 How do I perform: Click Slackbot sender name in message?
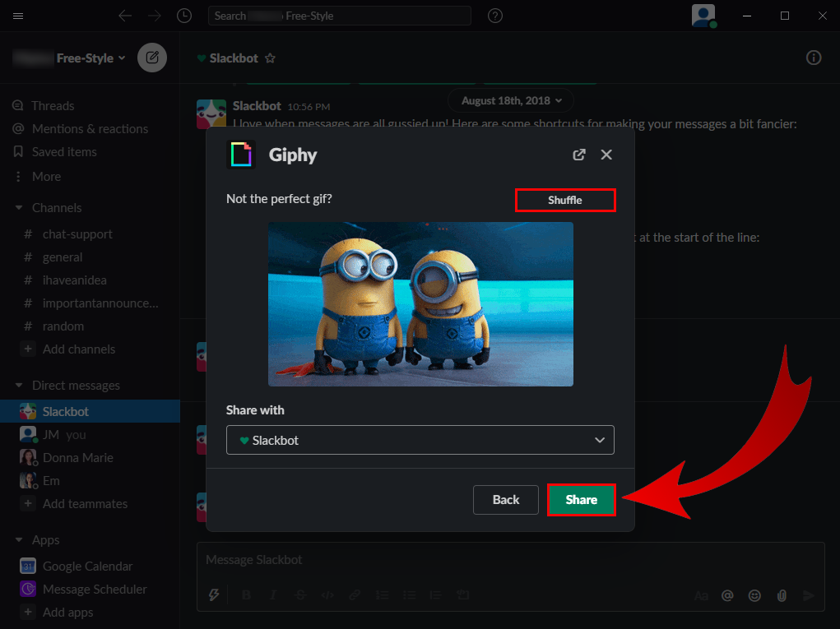[257, 106]
